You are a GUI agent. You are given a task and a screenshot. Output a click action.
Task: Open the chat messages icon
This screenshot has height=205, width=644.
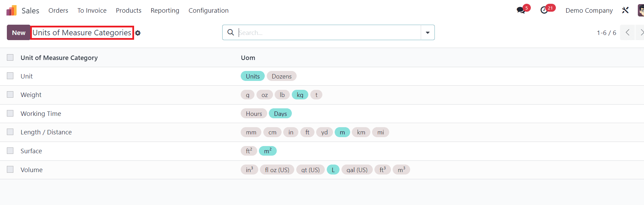[x=521, y=10]
